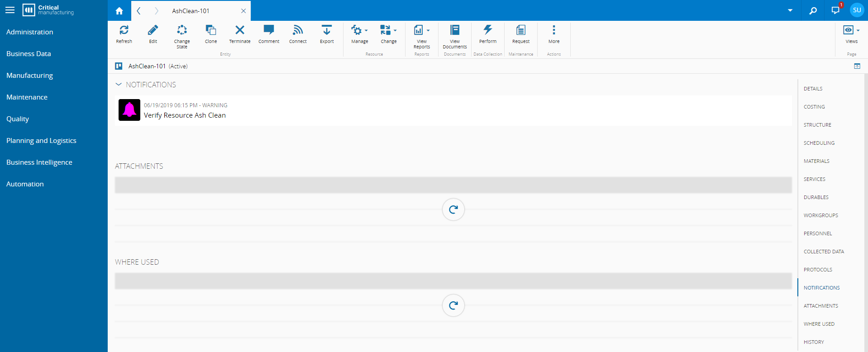Image resolution: width=868 pixels, height=352 pixels.
Task: Close the AshClean-101 tab
Action: (x=243, y=11)
